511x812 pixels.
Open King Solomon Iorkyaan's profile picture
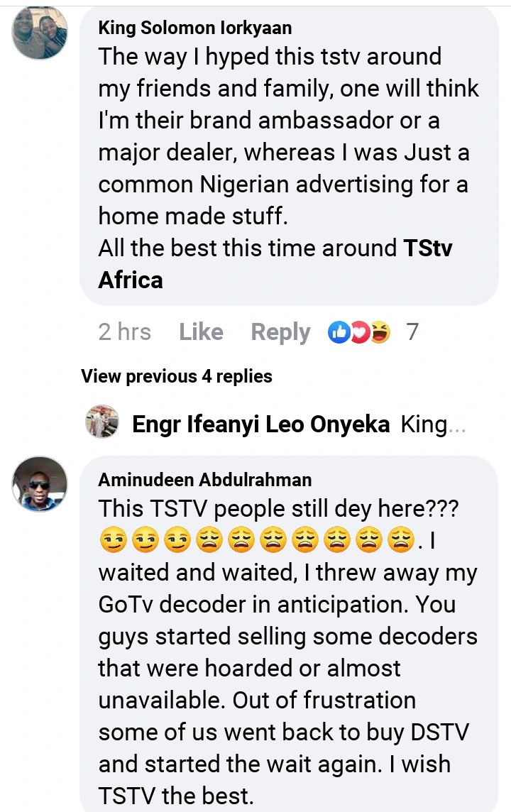point(40,33)
